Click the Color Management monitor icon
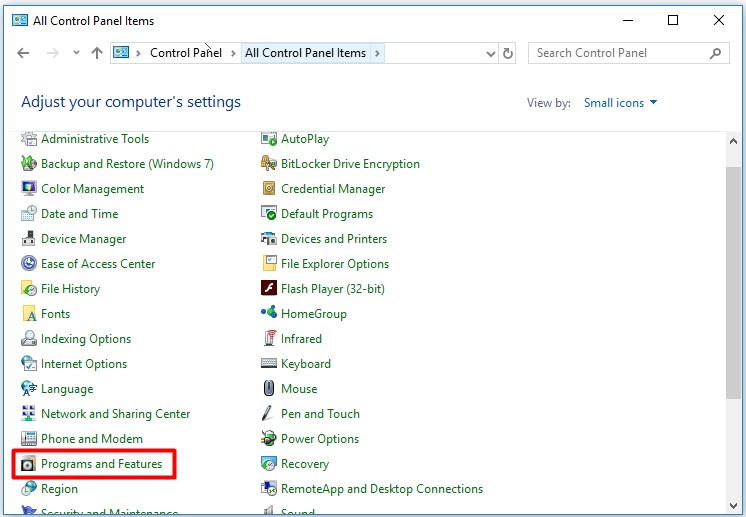Screen dimensions: 746x517 [x=29, y=189]
